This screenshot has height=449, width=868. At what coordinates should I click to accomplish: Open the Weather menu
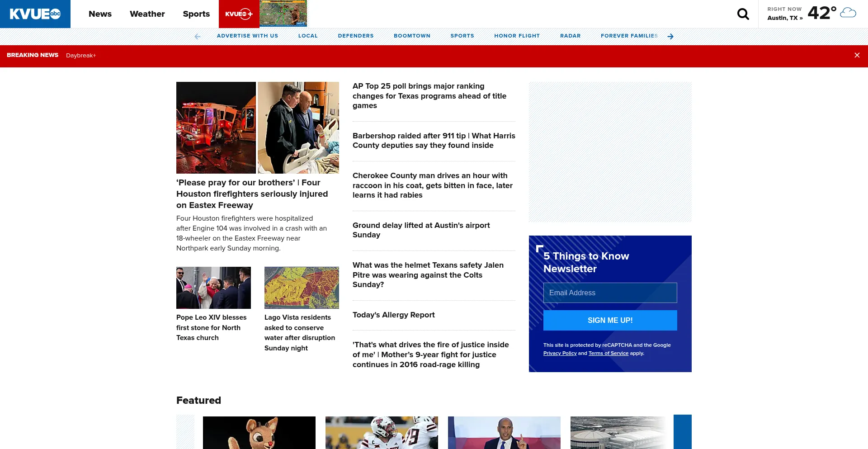147,14
